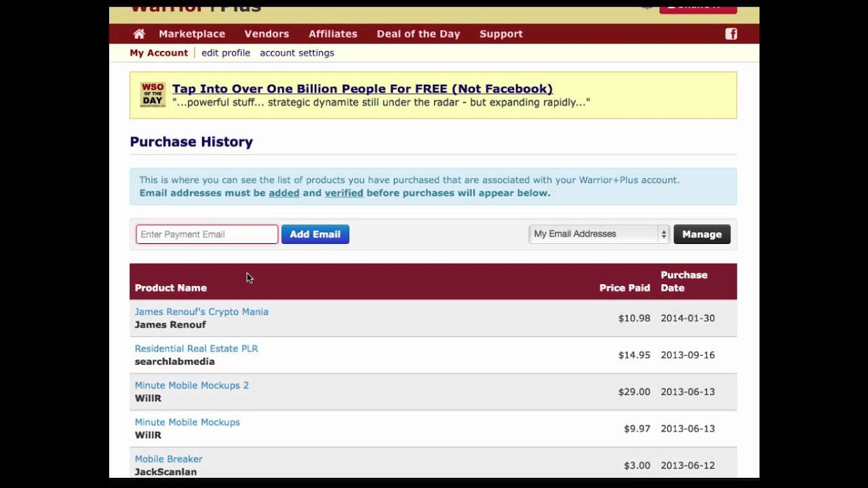The height and width of the screenshot is (488, 868).
Task: Open the Minute Mobile Mockups product
Action: tap(187, 422)
